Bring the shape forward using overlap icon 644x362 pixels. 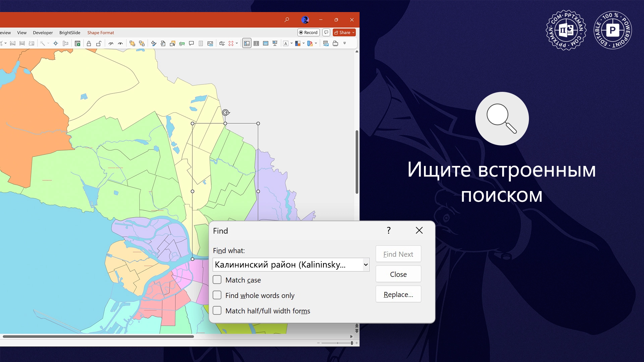coord(132,43)
